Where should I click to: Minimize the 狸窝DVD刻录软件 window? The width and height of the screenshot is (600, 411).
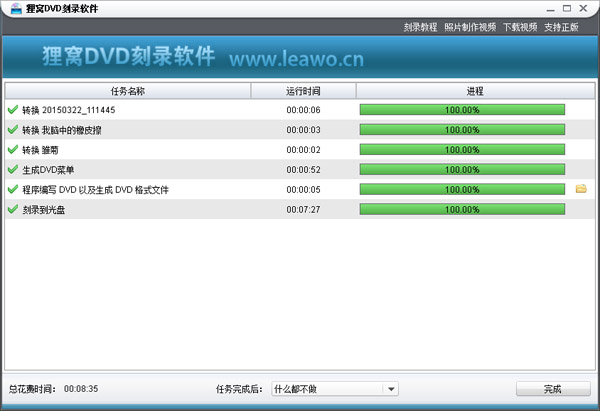click(x=551, y=9)
